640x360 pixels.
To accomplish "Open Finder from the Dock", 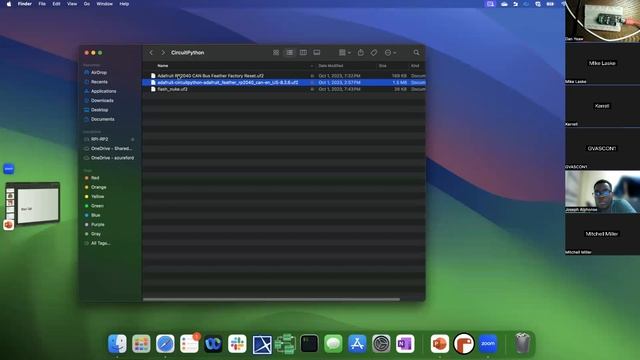I will tap(117, 344).
